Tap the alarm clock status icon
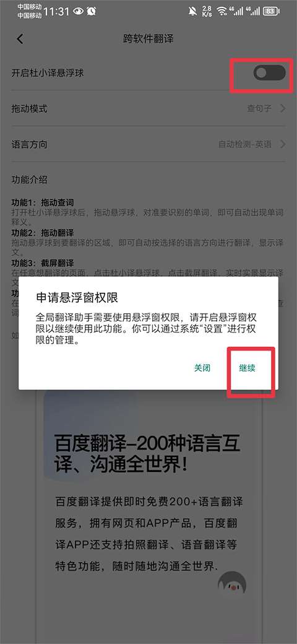The image size is (297, 644). [91, 12]
